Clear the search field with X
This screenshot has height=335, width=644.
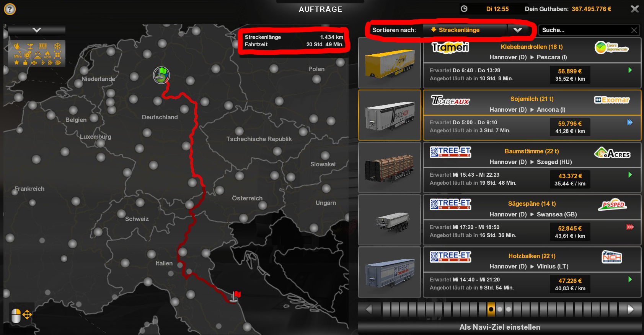coord(634,30)
